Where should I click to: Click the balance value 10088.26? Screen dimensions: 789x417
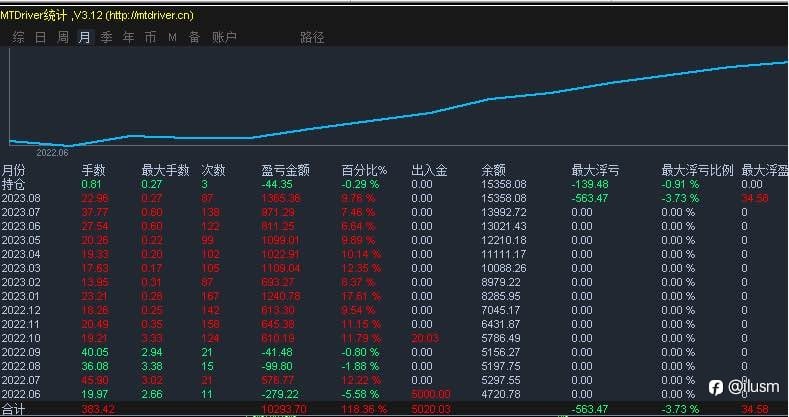504,268
